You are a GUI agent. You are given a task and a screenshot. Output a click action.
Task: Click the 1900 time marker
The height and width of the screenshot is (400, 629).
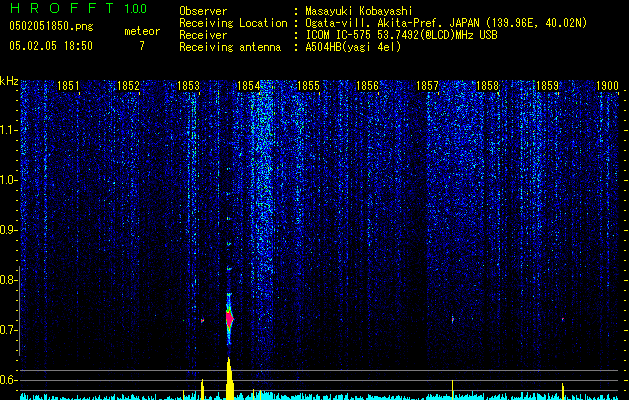(607, 86)
